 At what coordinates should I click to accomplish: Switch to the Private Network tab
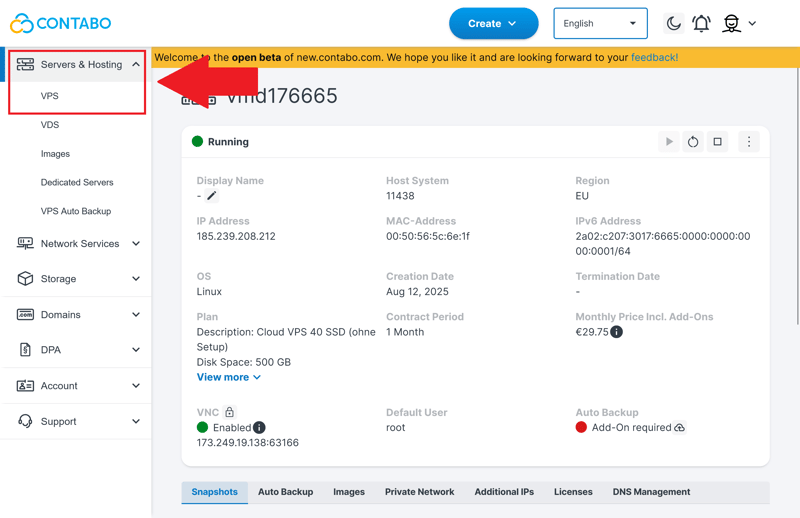[x=419, y=492]
